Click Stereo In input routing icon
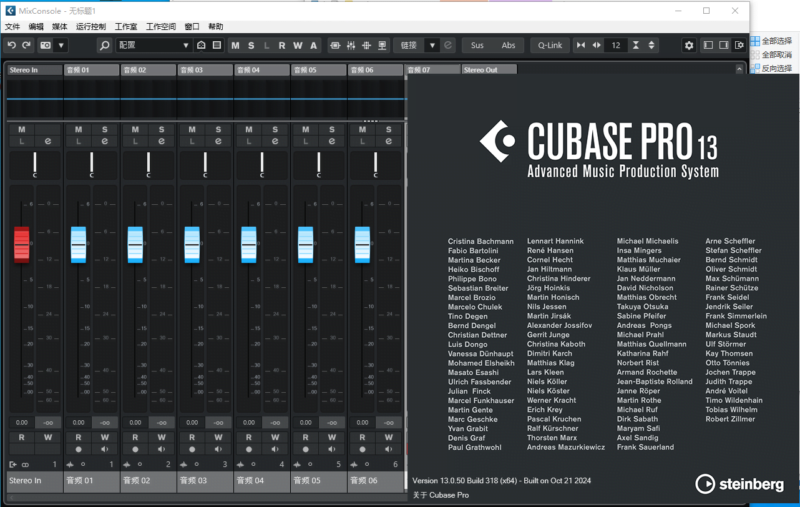This screenshot has width=800, height=507. point(13,464)
